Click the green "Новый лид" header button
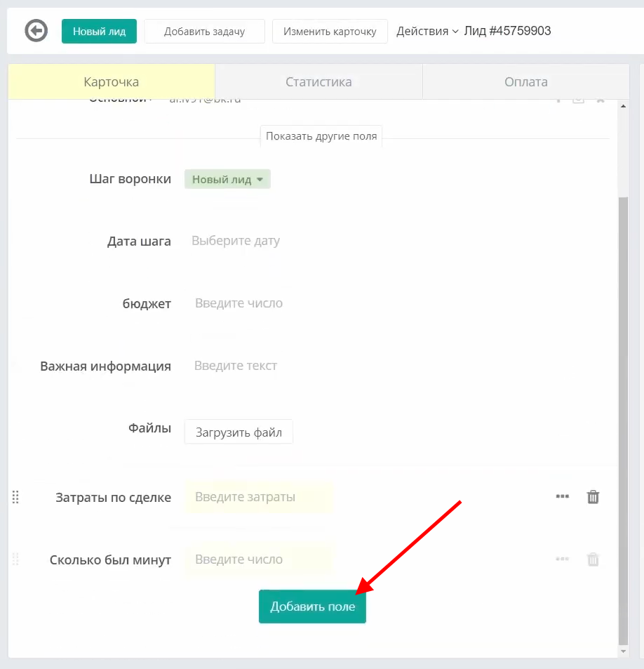 pyautogui.click(x=99, y=32)
